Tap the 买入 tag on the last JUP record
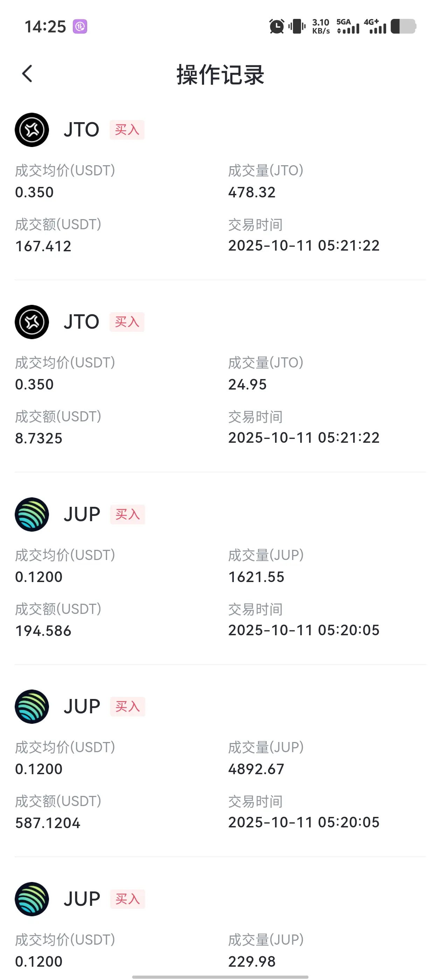This screenshot has height=980, width=441. [x=127, y=899]
